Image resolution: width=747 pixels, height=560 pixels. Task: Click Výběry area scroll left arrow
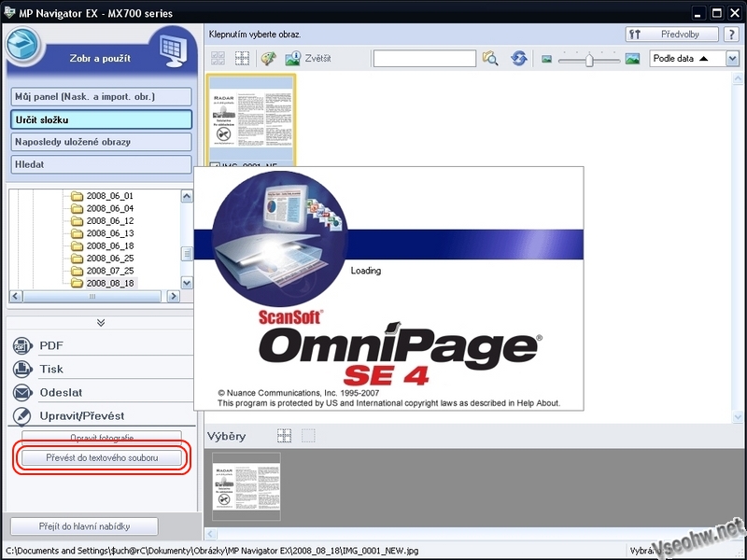pyautogui.click(x=210, y=534)
